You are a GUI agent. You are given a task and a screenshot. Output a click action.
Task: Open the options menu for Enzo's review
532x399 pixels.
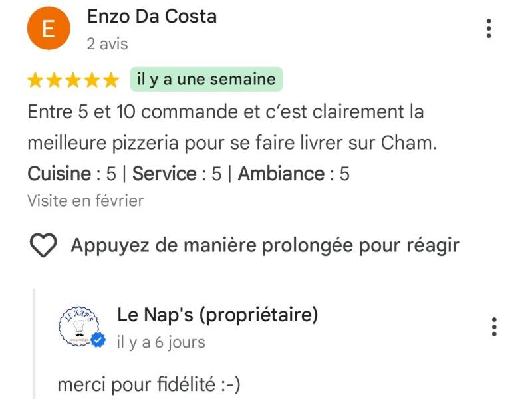coord(489,29)
